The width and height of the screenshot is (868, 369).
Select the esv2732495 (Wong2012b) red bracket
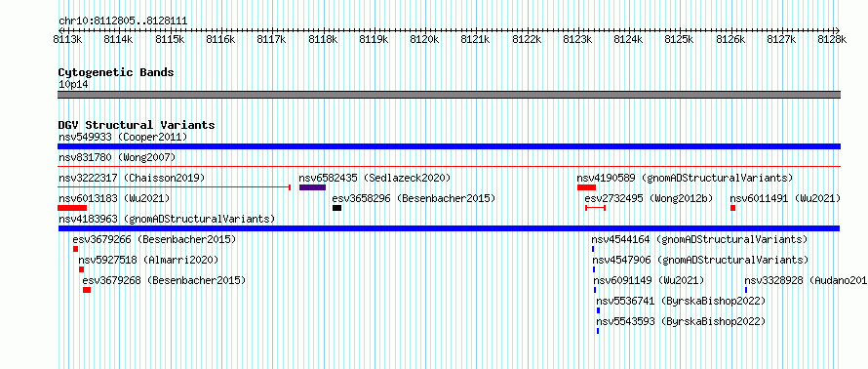(x=596, y=208)
